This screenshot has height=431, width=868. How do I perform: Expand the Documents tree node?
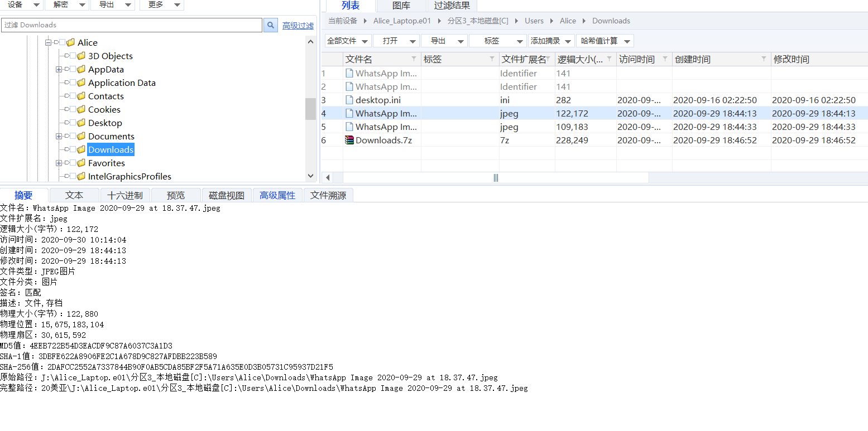pos(59,136)
